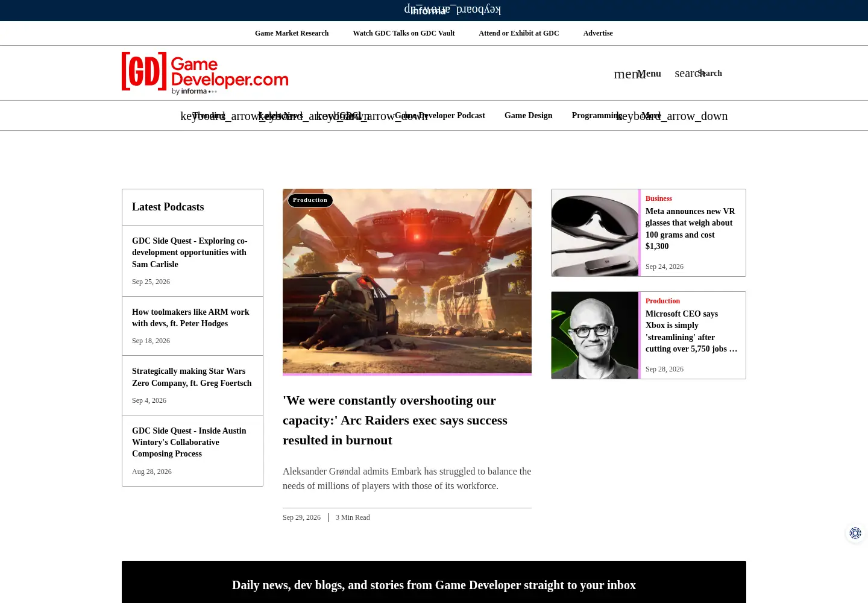Click the Game Developer logo

point(205,73)
